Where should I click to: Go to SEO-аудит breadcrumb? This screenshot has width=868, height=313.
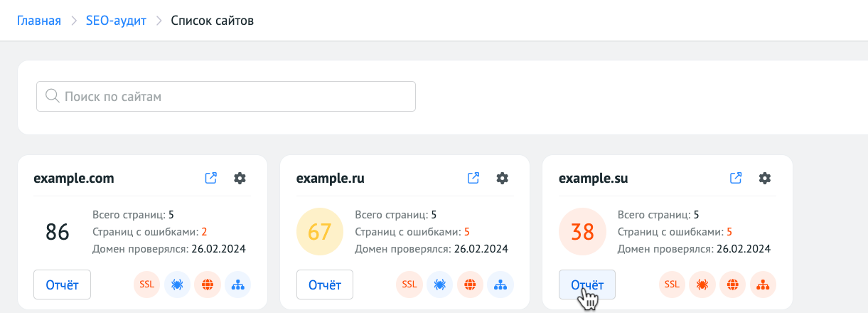(116, 21)
